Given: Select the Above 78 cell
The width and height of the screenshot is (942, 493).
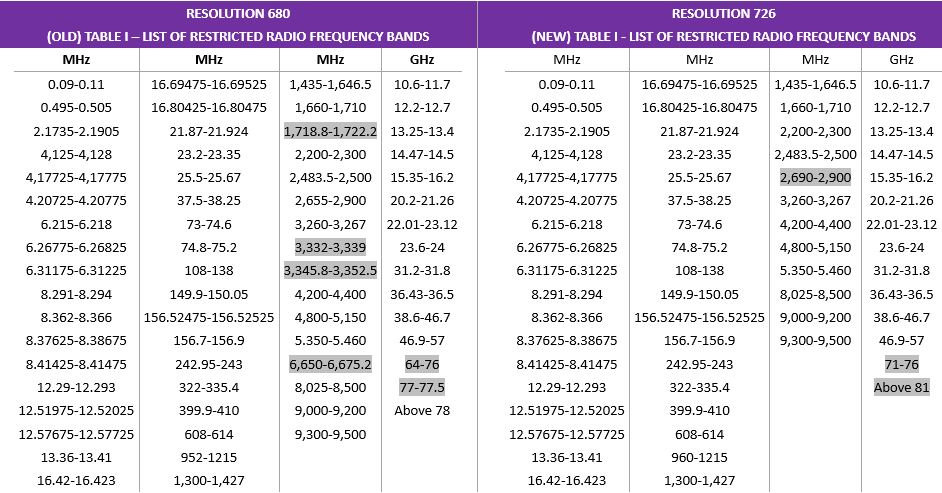Looking at the screenshot, I should pos(422,411).
